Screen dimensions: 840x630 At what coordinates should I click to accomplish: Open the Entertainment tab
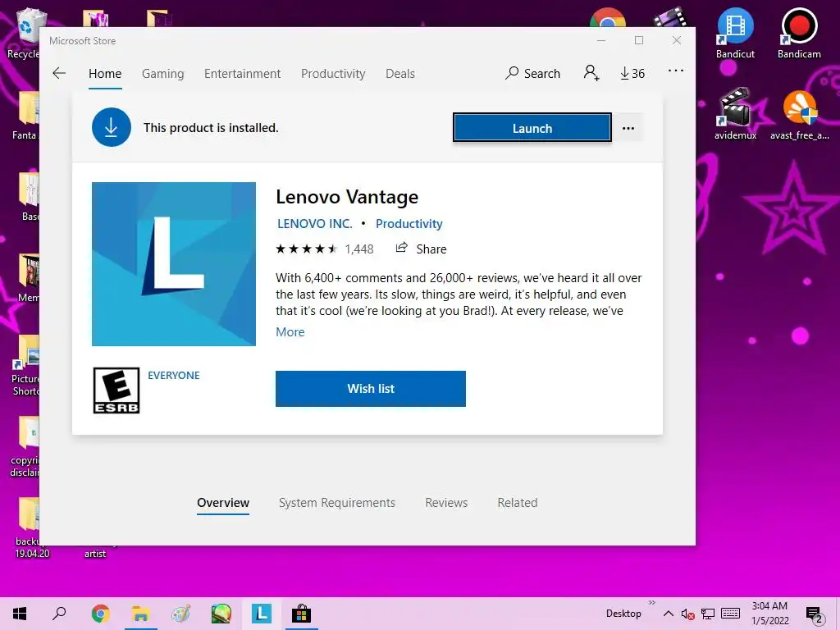(242, 73)
